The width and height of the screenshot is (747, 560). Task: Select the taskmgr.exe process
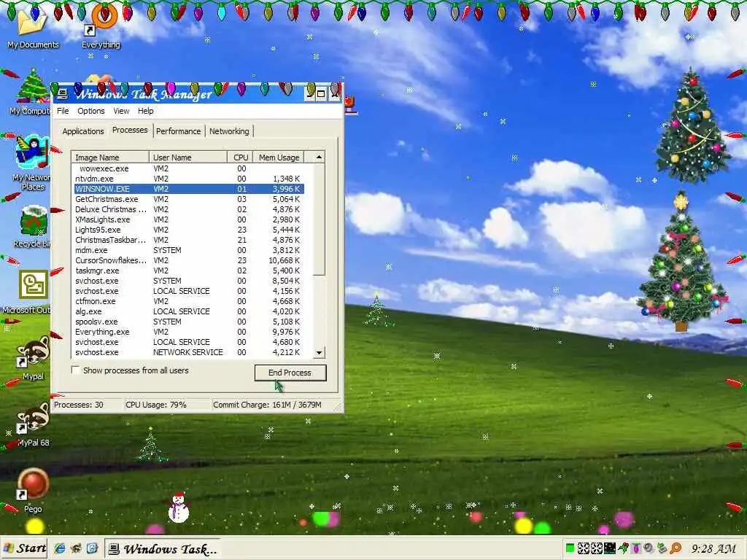click(188, 271)
